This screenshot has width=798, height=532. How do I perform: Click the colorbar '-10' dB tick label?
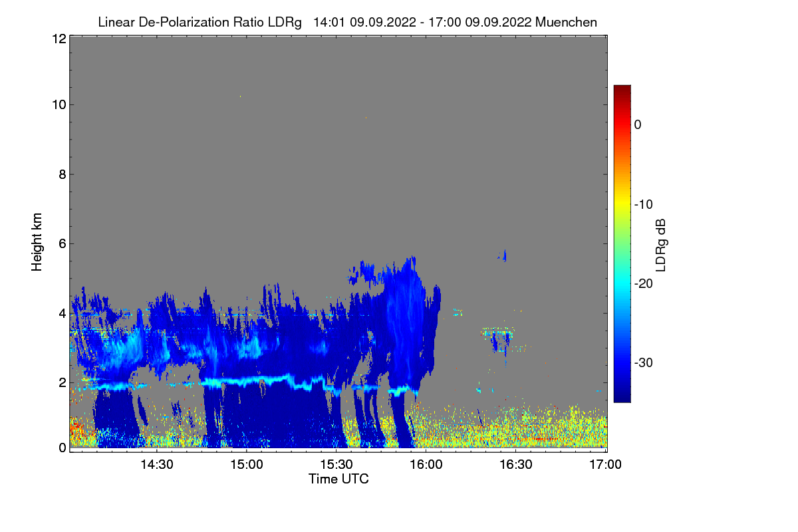tap(643, 204)
